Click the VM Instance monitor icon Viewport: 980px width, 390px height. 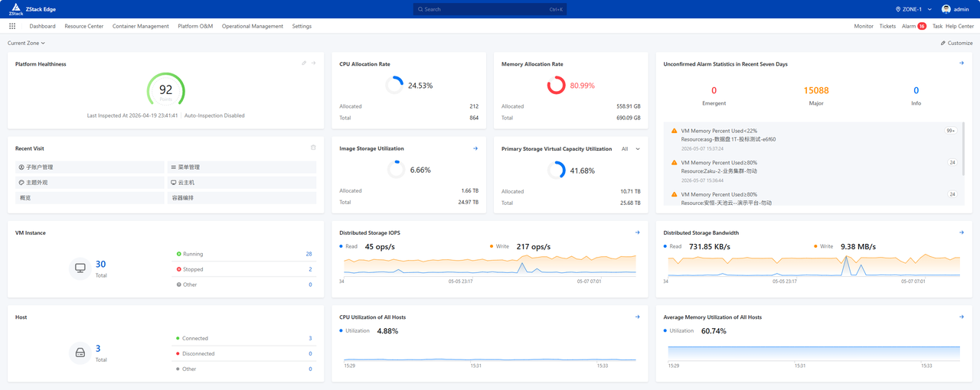tap(80, 268)
